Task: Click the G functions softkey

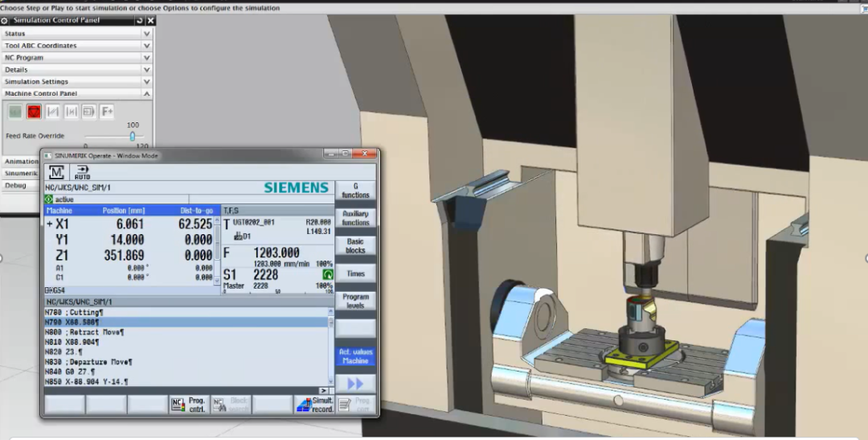Action: point(355,191)
